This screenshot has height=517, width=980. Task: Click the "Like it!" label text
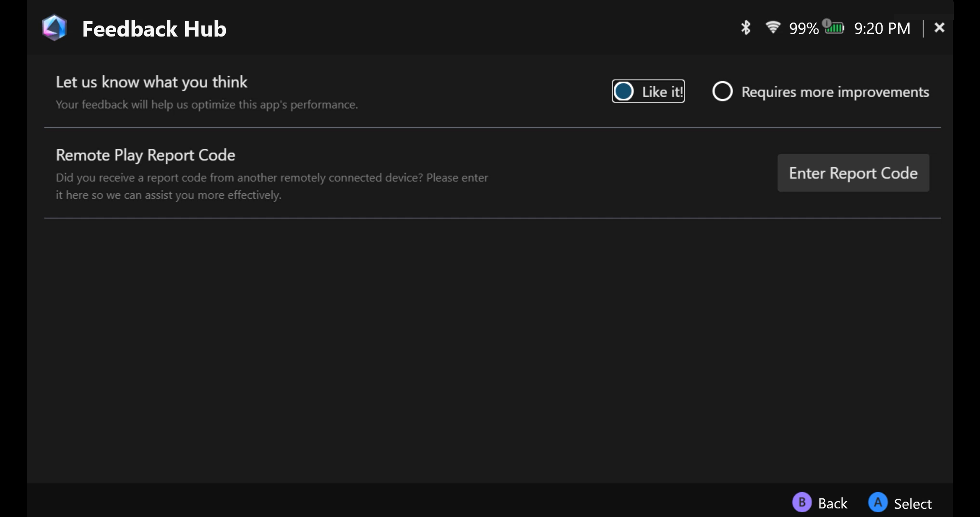point(662,92)
